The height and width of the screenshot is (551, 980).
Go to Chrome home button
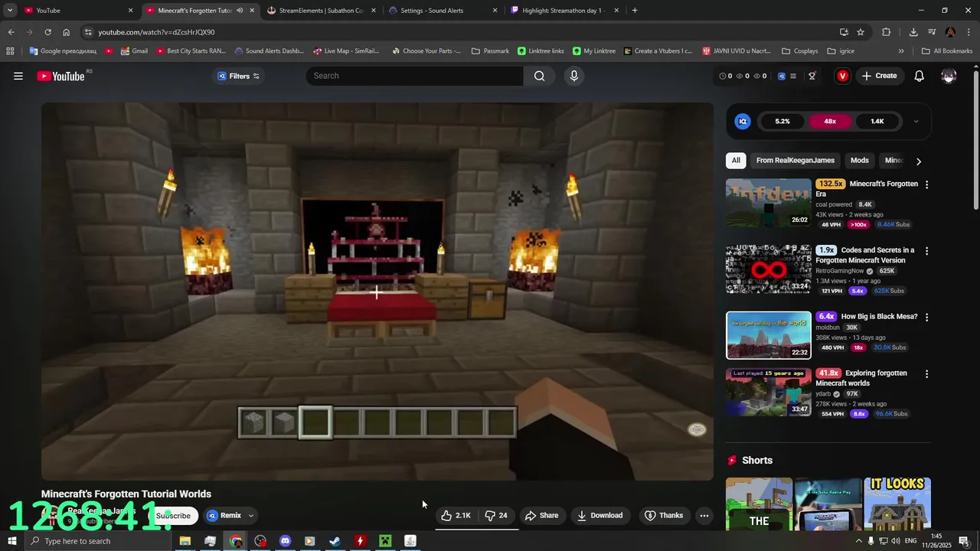click(x=66, y=32)
